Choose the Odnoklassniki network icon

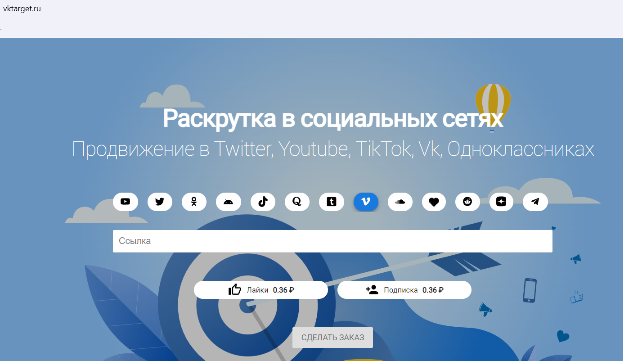(x=194, y=202)
